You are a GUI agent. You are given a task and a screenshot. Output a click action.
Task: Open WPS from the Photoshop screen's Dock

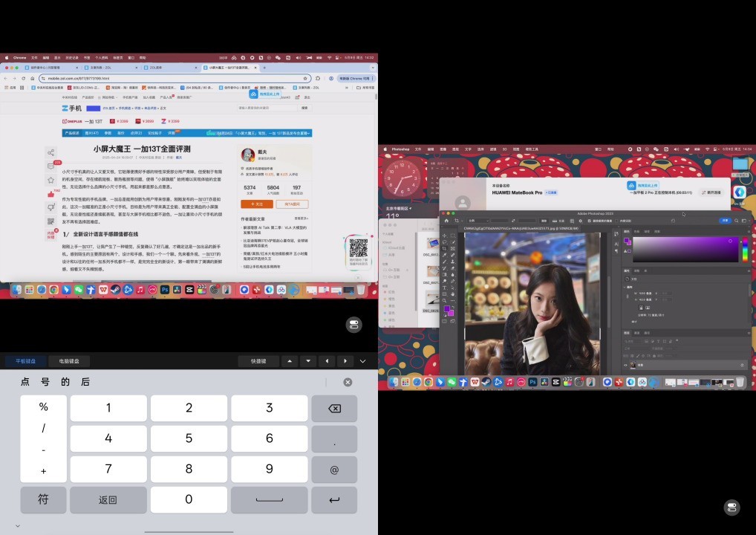475,382
